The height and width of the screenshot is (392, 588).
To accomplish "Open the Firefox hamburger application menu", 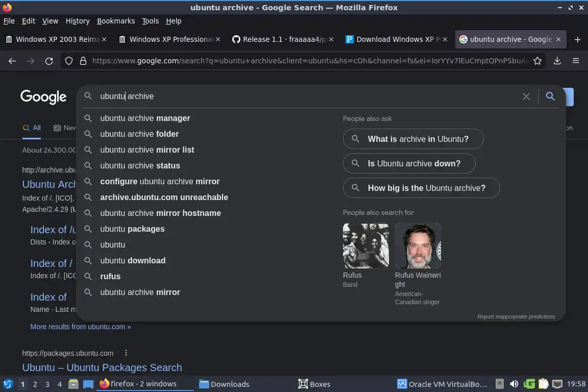I will point(576,61).
